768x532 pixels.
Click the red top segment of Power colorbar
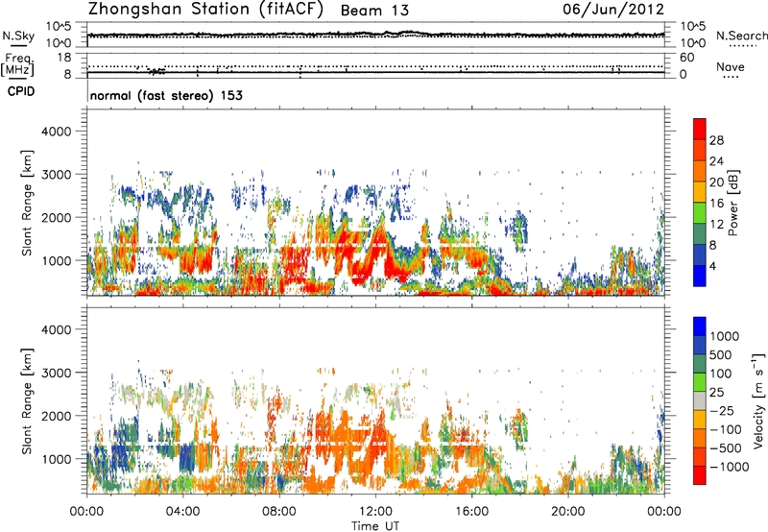700,128
